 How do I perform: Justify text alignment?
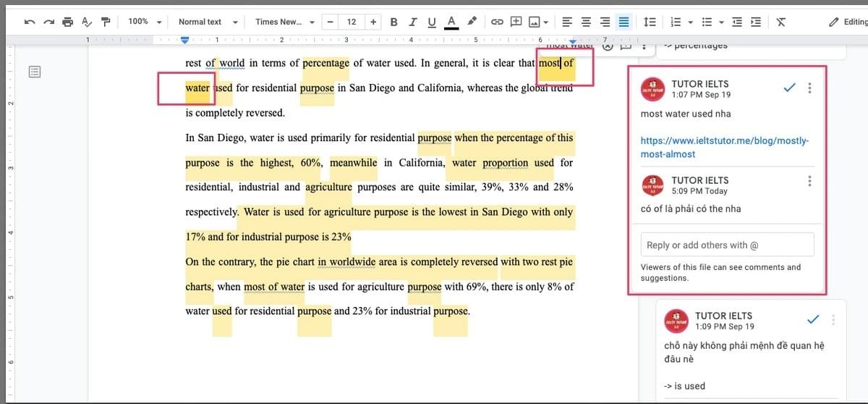[624, 22]
